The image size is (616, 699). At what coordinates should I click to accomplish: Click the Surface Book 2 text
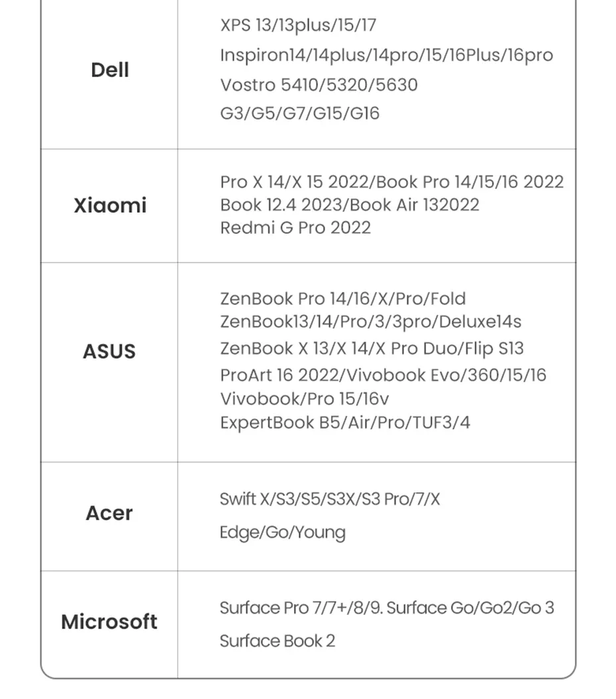pos(277,641)
